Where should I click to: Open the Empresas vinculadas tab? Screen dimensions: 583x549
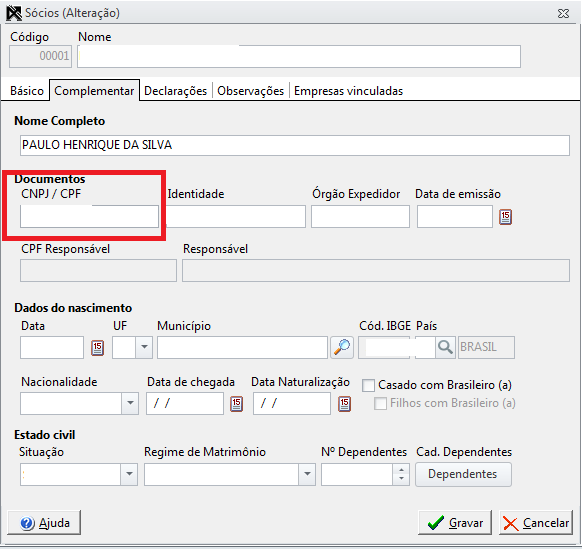pos(348,91)
